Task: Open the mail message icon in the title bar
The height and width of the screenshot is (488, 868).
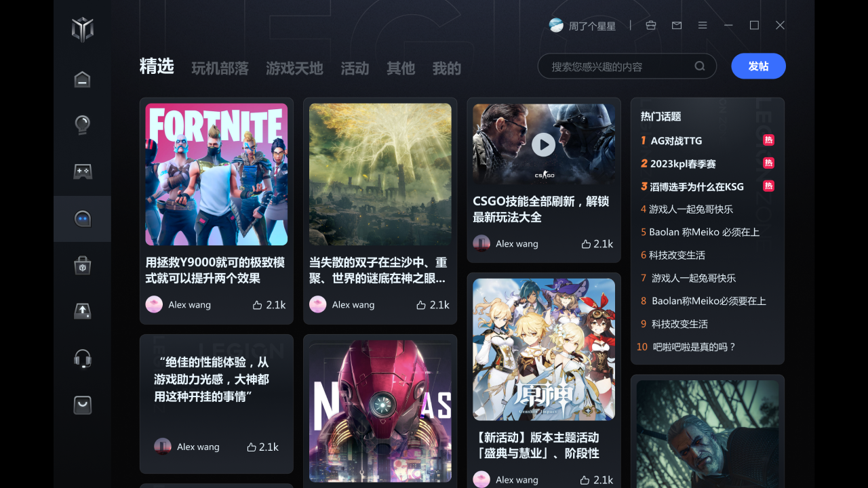Action: click(676, 25)
